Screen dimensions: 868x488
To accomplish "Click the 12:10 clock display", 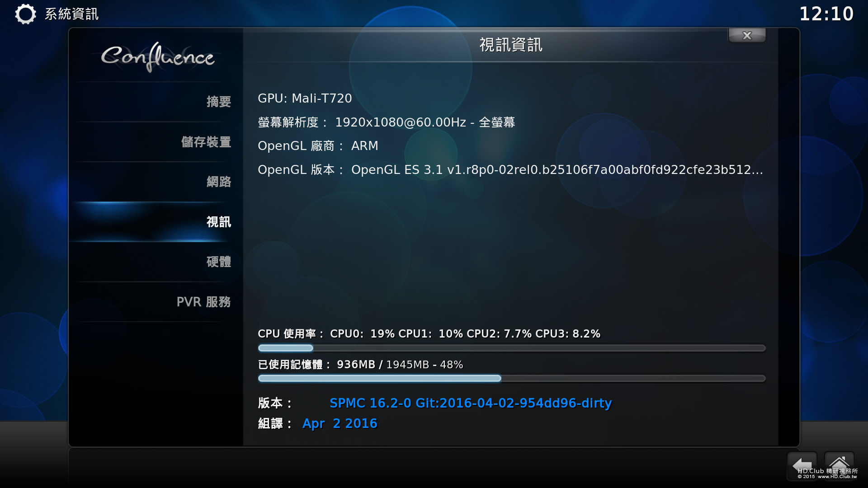I will 826,14.
